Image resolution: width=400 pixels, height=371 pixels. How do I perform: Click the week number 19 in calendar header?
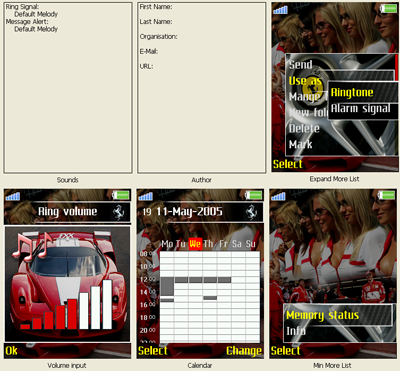pyautogui.click(x=147, y=212)
